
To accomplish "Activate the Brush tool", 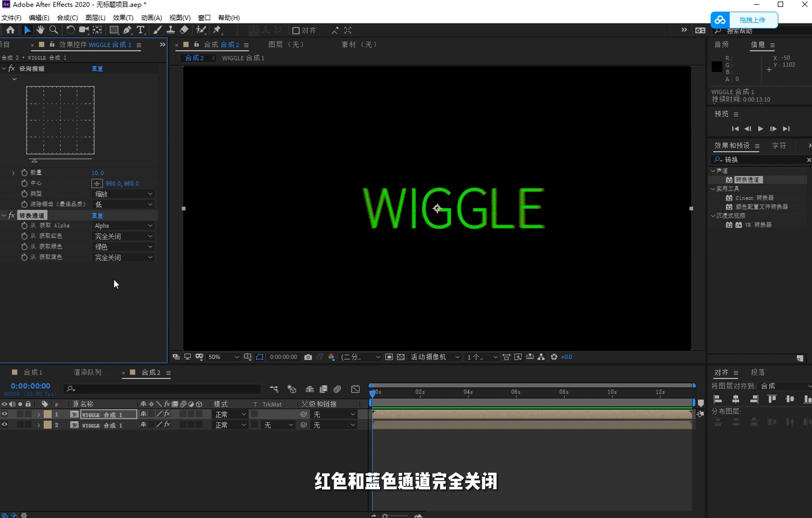I will 157,30.
